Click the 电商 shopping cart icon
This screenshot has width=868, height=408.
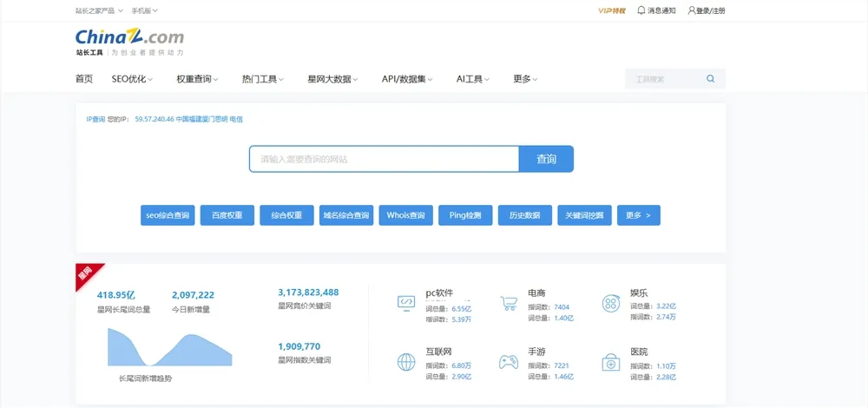click(x=509, y=303)
